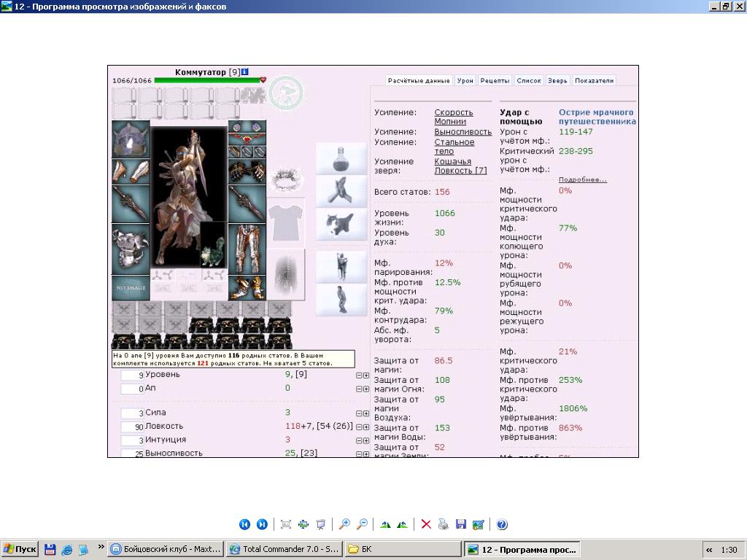Launch Internet Explorer from quick launch
Screen dimensions: 747x560
(66, 550)
